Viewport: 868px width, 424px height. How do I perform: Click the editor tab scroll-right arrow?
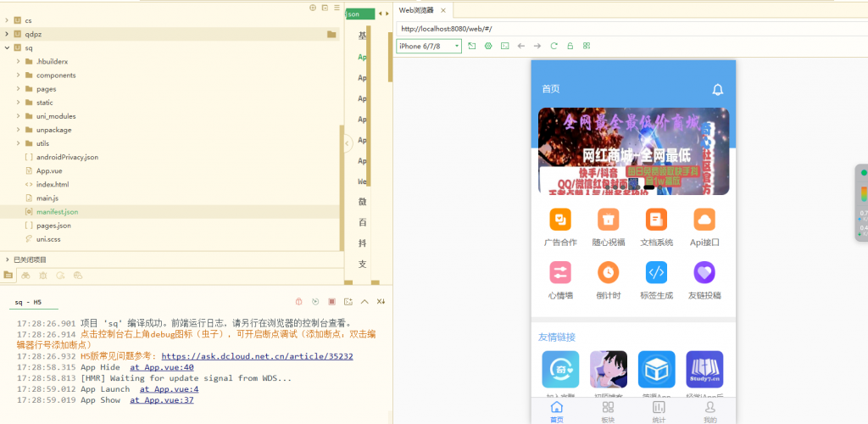pyautogui.click(x=387, y=14)
